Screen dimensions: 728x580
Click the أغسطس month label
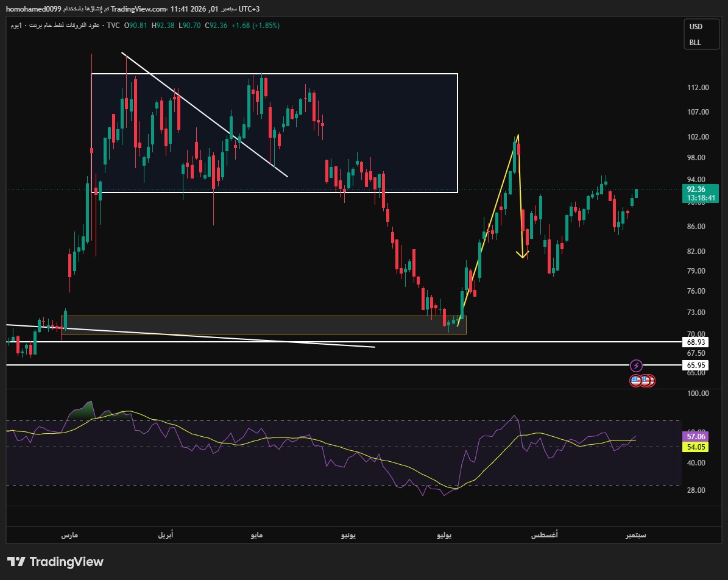click(x=544, y=535)
